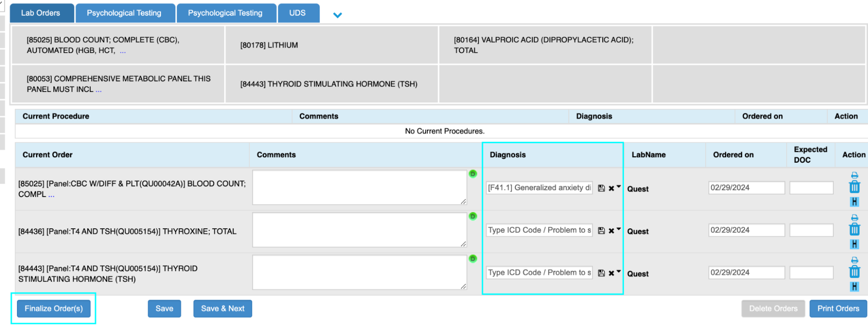The image size is (868, 329).
Task: Clear the diagnosis on the THYROXINE row using the X icon
Action: tap(611, 230)
